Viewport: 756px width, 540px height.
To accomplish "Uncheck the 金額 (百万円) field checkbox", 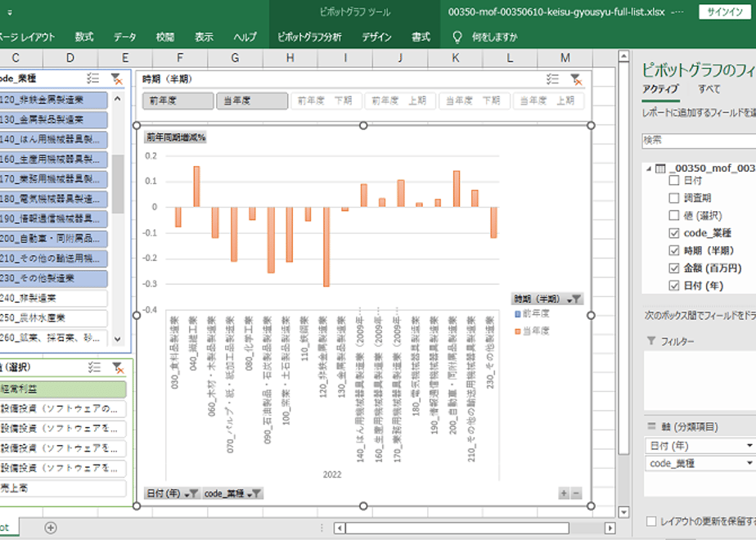I will coord(674,268).
